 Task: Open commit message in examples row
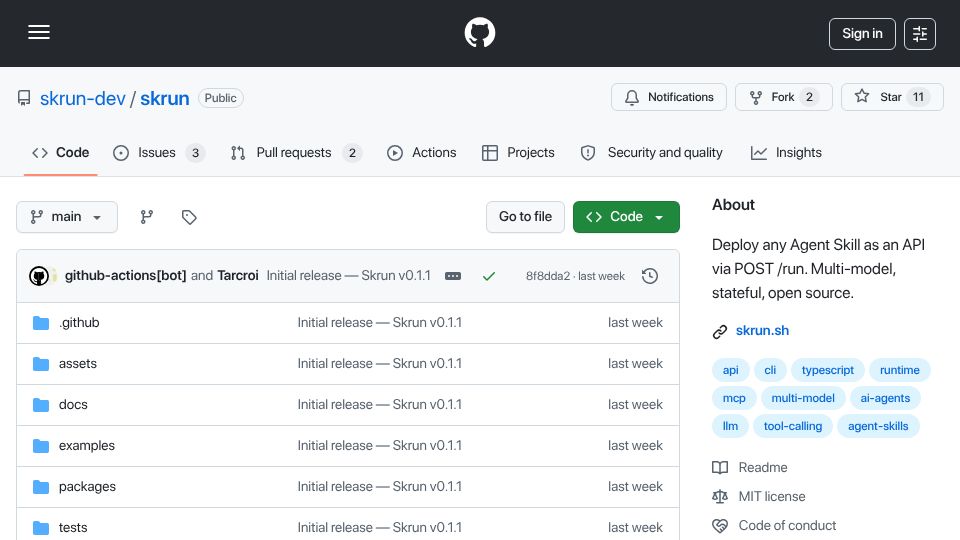pyautogui.click(x=380, y=446)
